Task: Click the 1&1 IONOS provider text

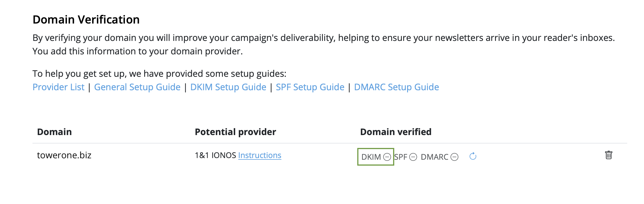Action: pyautogui.click(x=216, y=155)
